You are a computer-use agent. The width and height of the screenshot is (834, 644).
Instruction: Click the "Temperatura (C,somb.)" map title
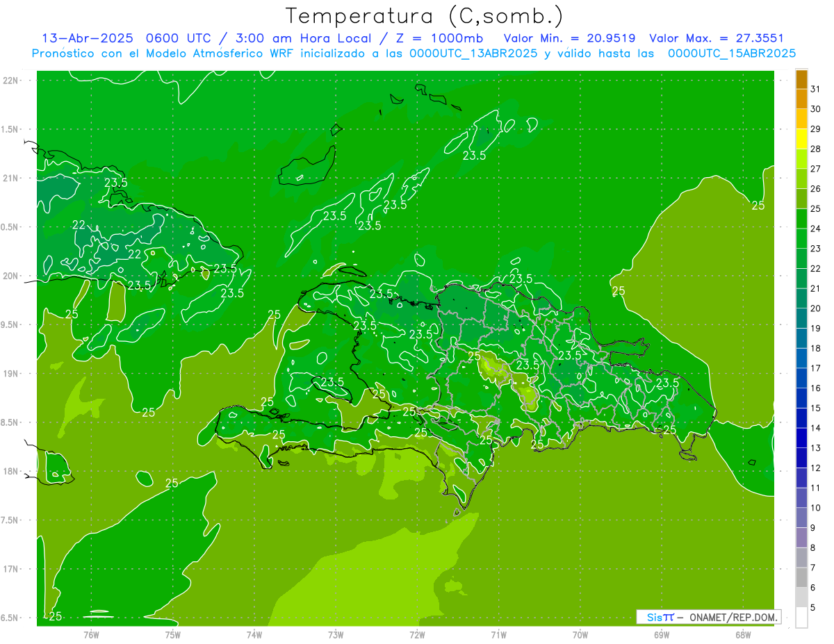[x=425, y=16]
